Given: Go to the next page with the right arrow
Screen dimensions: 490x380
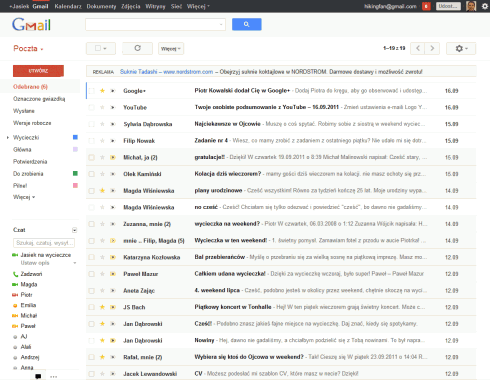Looking at the screenshot, I should [432, 48].
